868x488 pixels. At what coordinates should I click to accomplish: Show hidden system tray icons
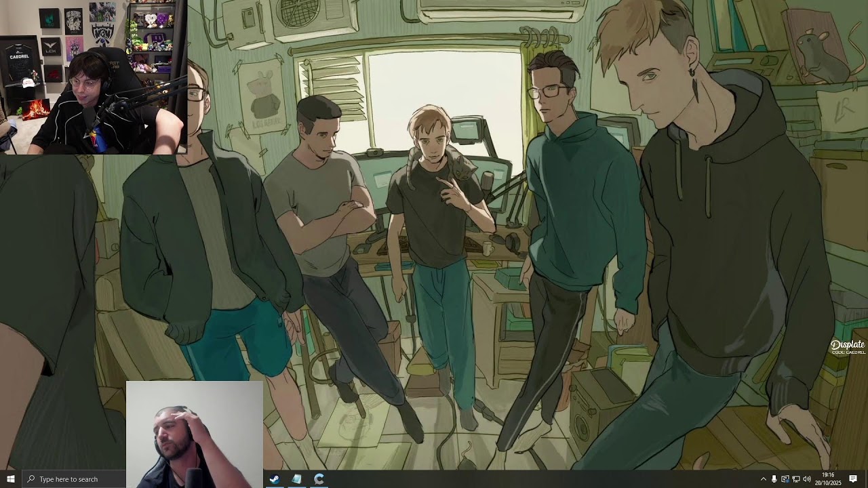[x=764, y=479]
